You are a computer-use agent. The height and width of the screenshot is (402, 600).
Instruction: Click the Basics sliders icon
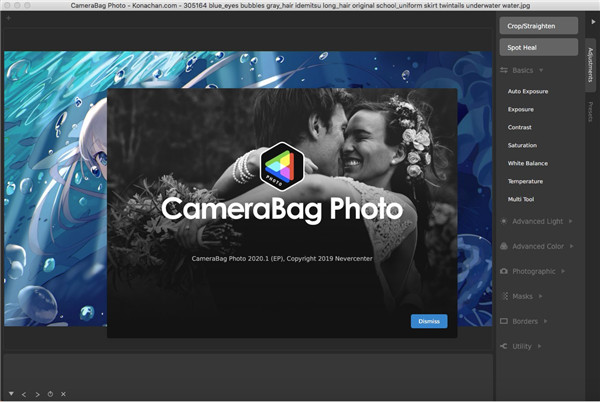point(503,71)
